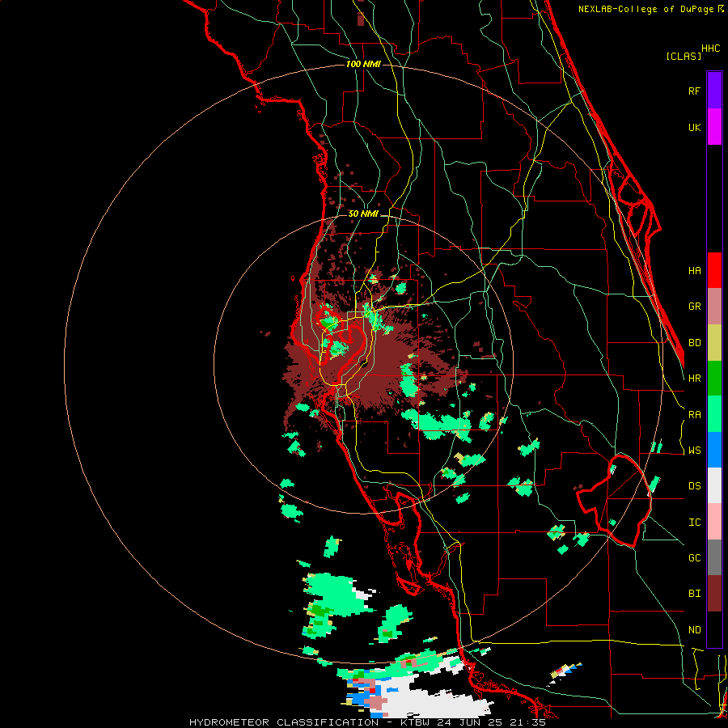This screenshot has height=728, width=728.
Task: Click the UK magenta color swatch in legend
Action: [714, 127]
